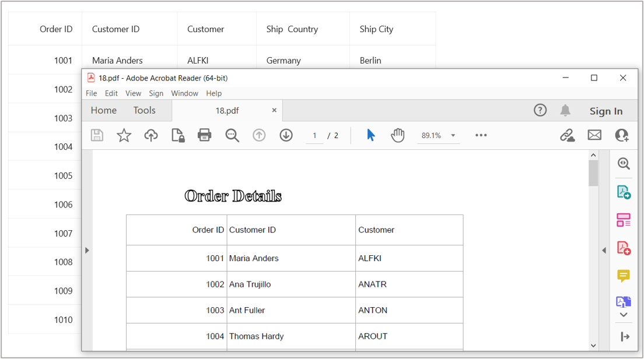The width and height of the screenshot is (644, 359).
Task: Close the 18.pdf document tab
Action: (x=274, y=110)
